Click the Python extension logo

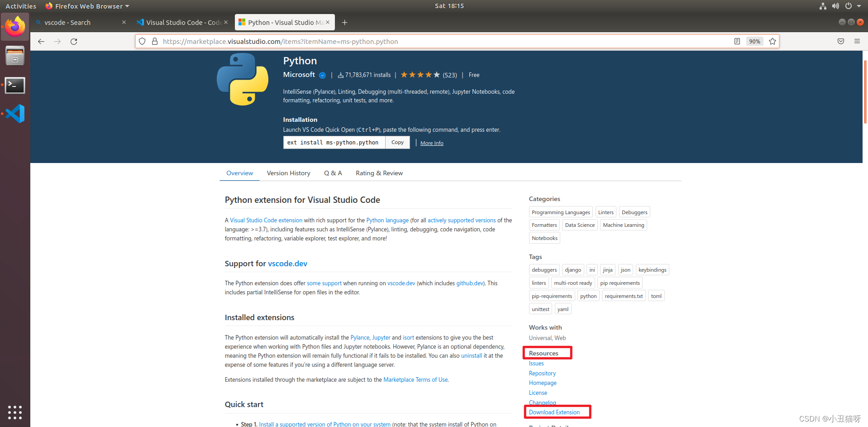(243, 79)
